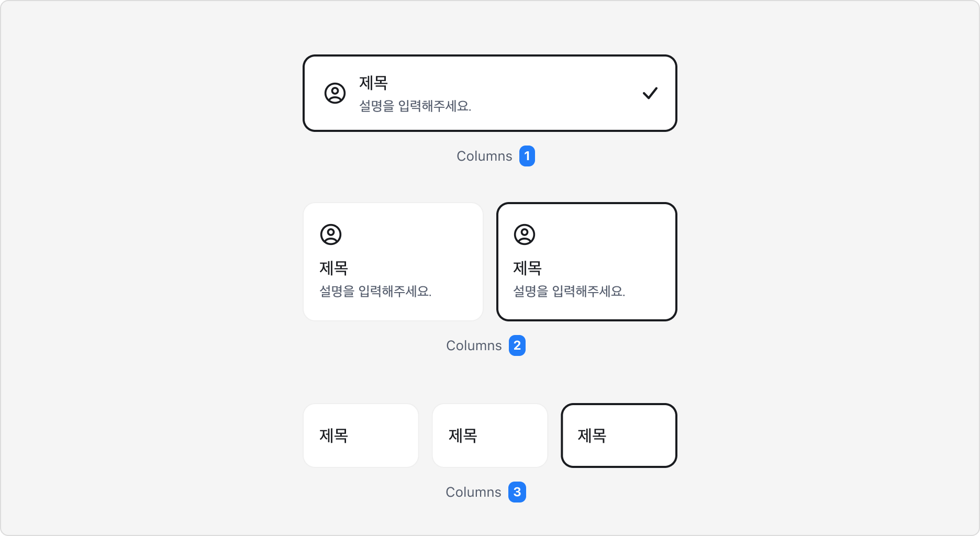The height and width of the screenshot is (536, 980).
Task: Click the blue "1" badge beside Columns
Action: click(x=527, y=155)
